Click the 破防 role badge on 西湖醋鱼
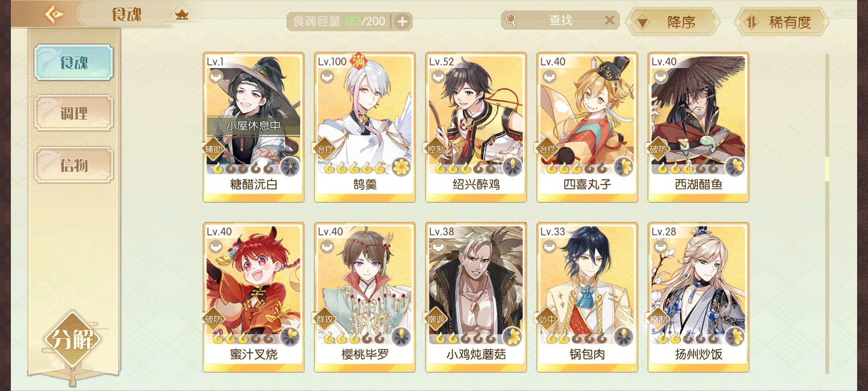 click(x=658, y=149)
